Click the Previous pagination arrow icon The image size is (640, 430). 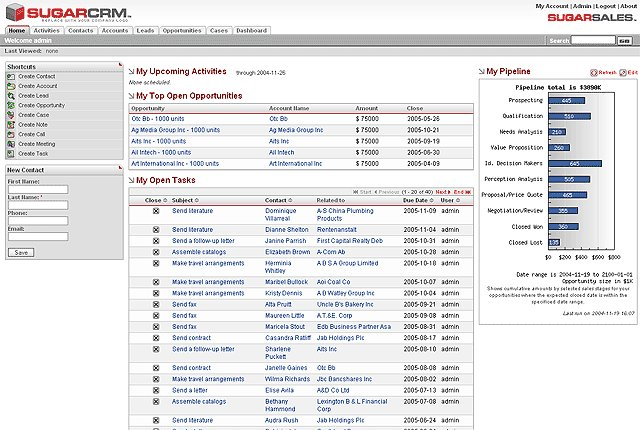tap(376, 192)
